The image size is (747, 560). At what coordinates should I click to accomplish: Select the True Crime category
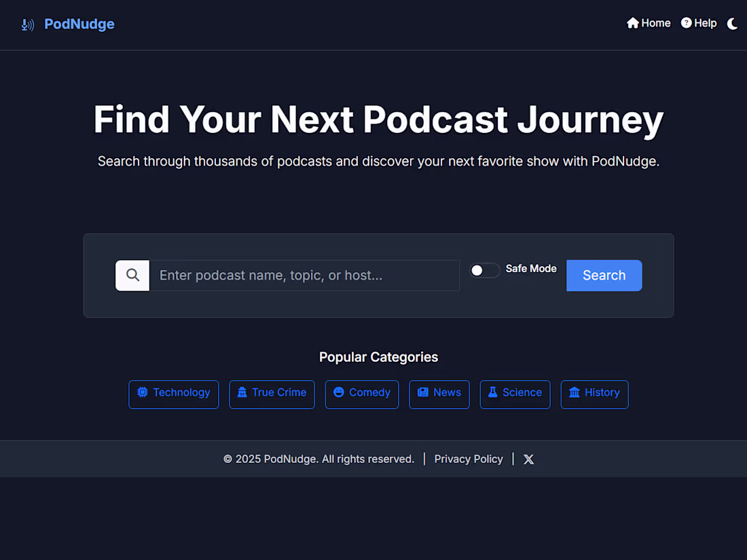click(x=272, y=393)
